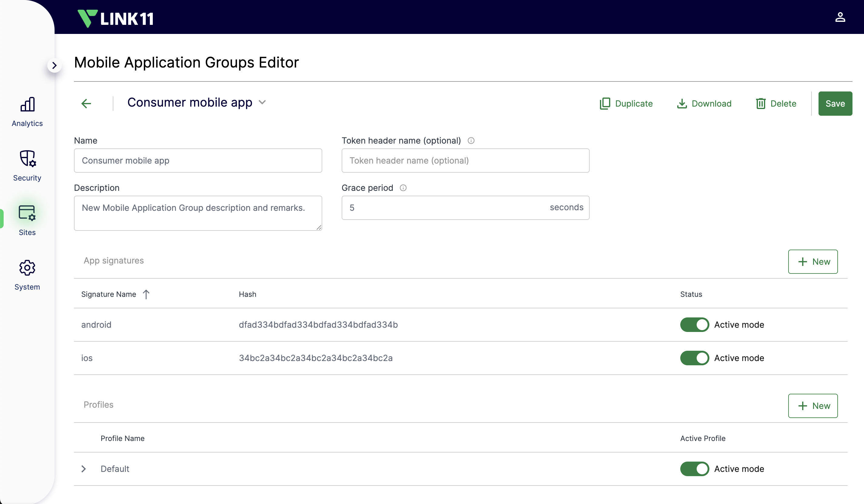Open Consumer mobile app group dropdown
864x504 pixels.
tap(262, 102)
